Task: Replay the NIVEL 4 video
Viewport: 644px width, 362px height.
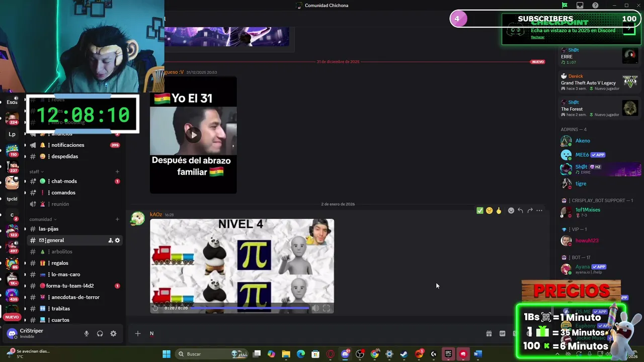Action: [155, 308]
